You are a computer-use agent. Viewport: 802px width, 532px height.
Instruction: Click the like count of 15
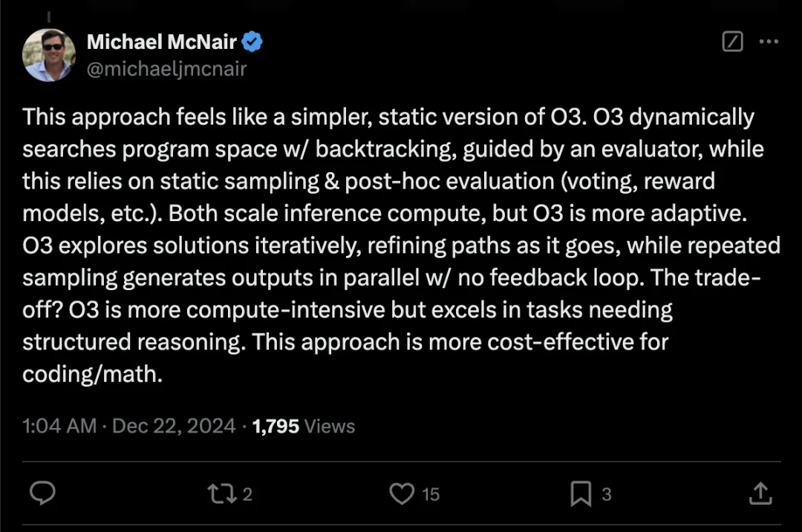[431, 494]
